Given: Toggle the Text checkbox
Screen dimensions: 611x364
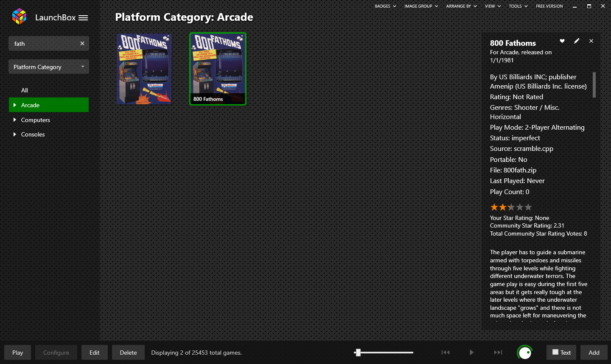Looking at the screenshot, I should pyautogui.click(x=555, y=352).
